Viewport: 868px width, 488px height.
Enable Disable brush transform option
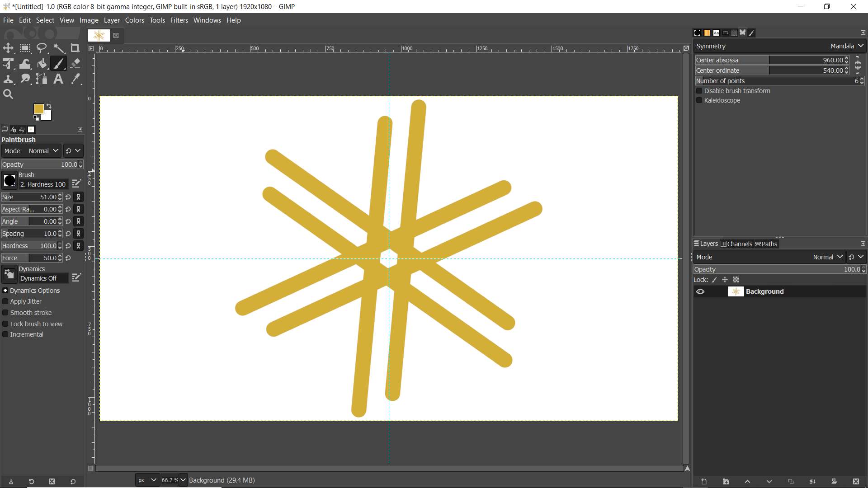699,91
